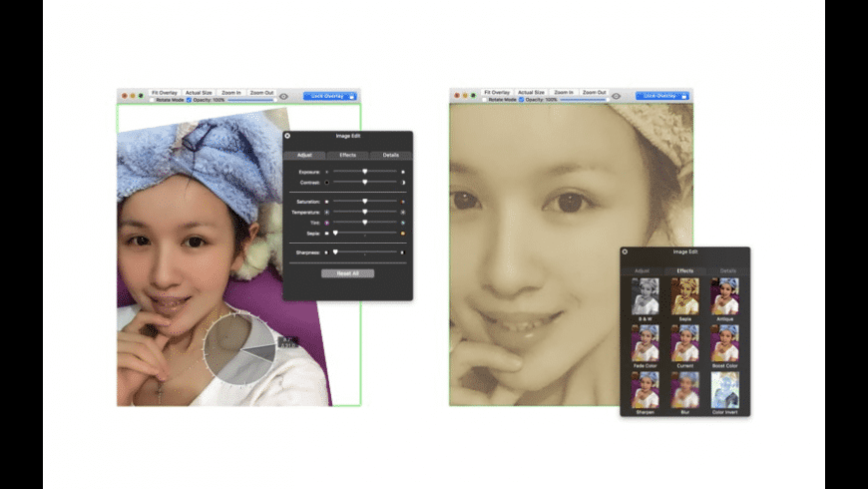Apply the Boost Color effect thumbnail
Viewport: 868px width, 489px height.
725,343
